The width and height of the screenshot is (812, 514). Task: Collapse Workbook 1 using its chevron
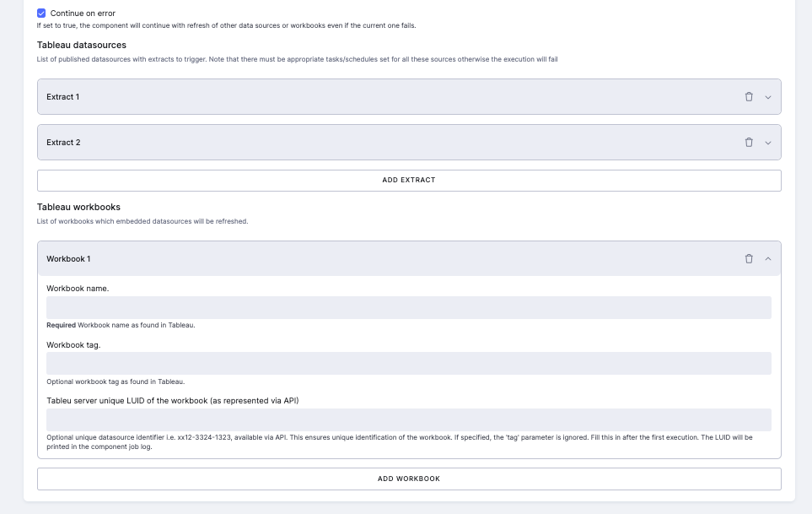[768, 259]
